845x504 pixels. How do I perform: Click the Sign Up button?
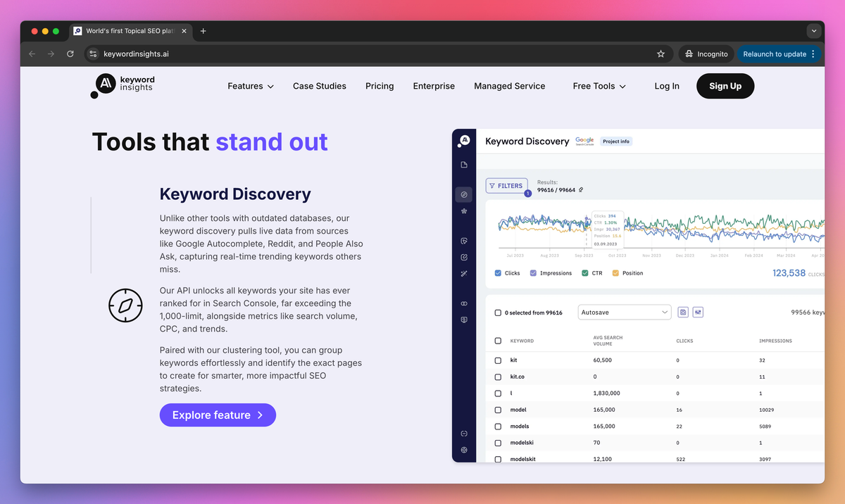coord(725,86)
